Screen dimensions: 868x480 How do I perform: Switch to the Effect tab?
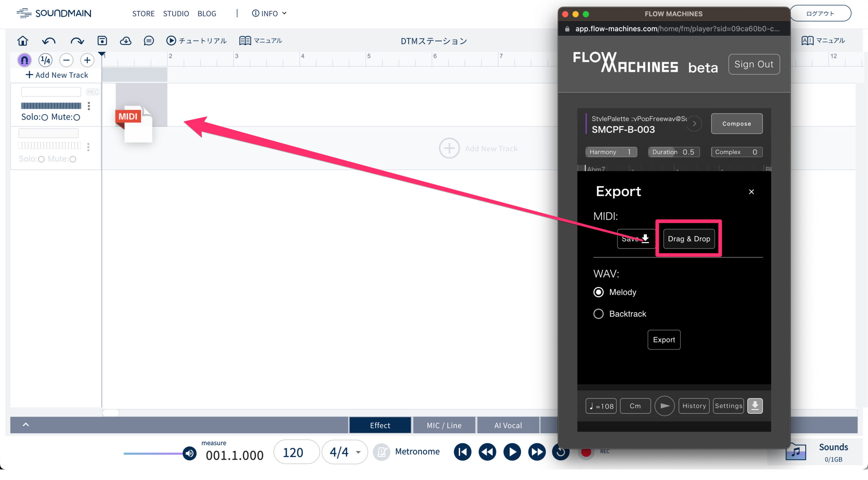pos(380,425)
